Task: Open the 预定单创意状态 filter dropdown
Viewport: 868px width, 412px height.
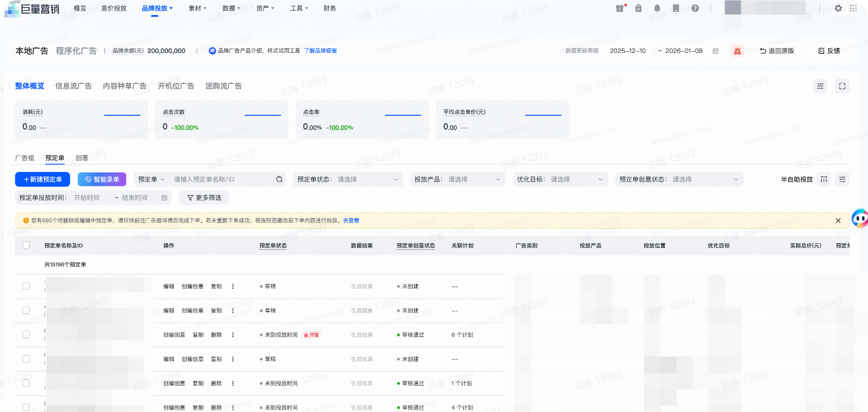Action: [x=679, y=179]
